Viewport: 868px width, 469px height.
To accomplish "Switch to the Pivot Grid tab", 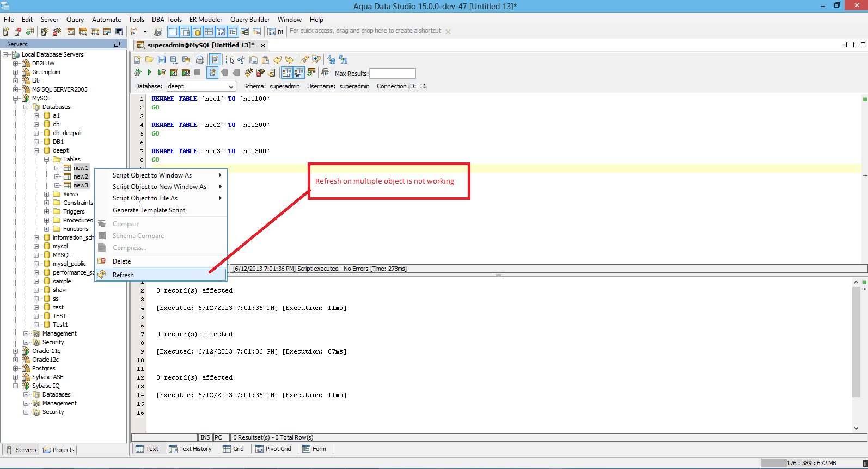I will tap(273, 449).
